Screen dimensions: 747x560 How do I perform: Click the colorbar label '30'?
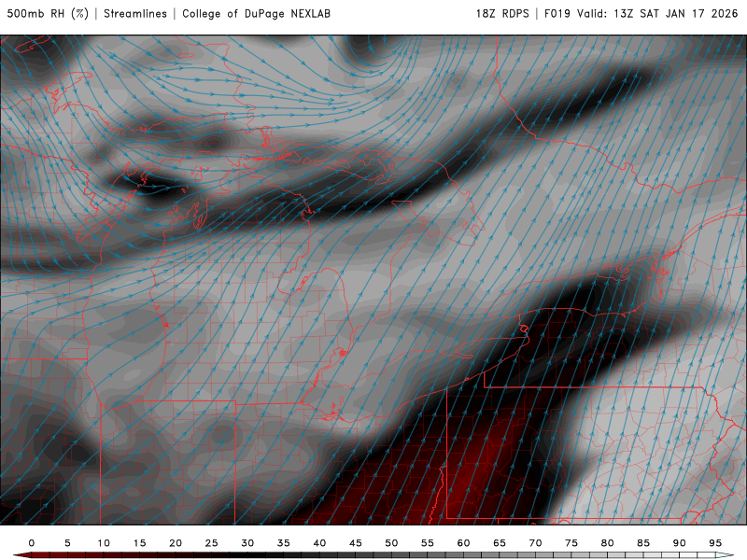coord(247,543)
